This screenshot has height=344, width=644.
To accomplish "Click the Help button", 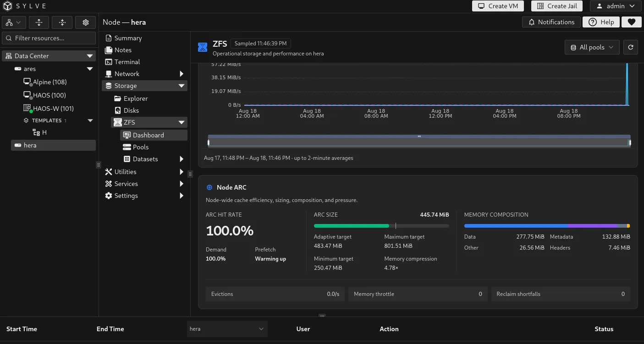I will pyautogui.click(x=601, y=22).
